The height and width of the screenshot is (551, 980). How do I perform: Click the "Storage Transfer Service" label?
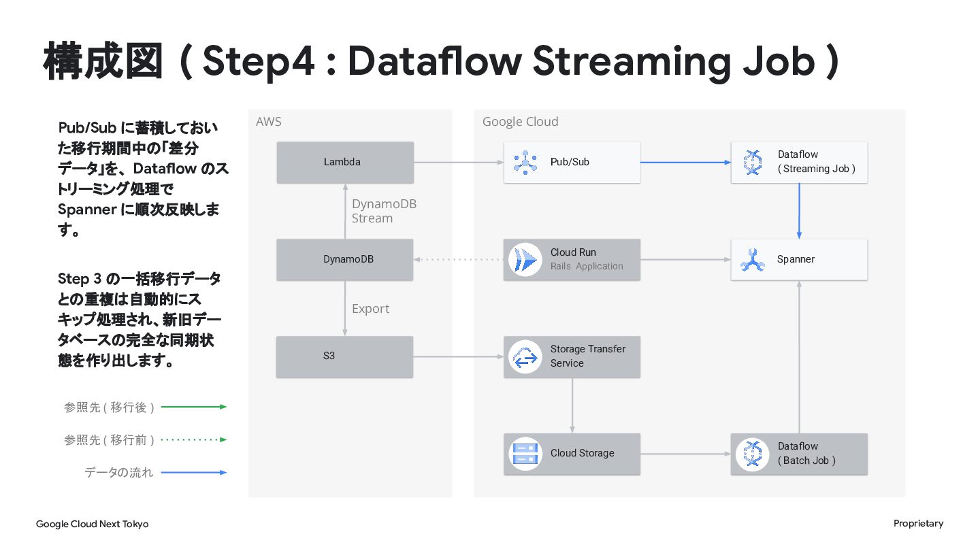(588, 356)
